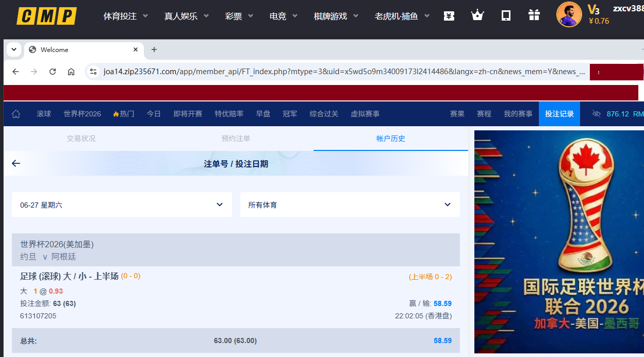Screen dimensions: 644x357
Task: Click the 上半场 0 - 2 result text
Action: pos(430,277)
